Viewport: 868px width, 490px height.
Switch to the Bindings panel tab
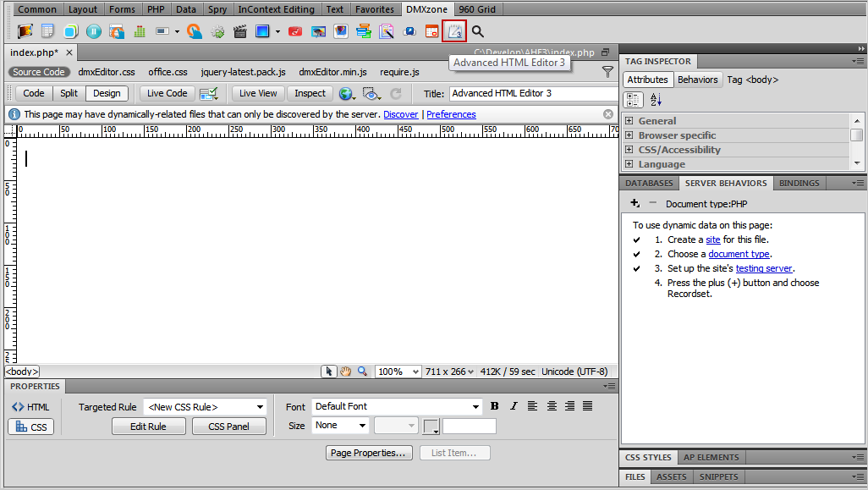pyautogui.click(x=799, y=184)
